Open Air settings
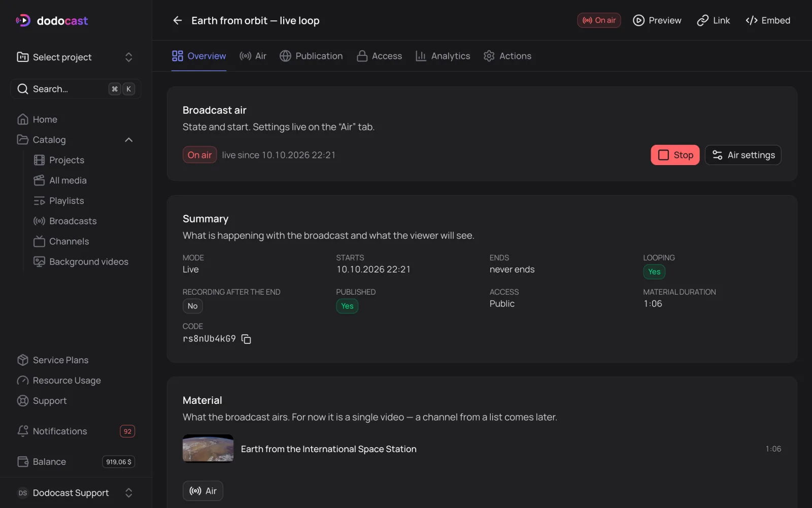The height and width of the screenshot is (508, 812). (743, 155)
